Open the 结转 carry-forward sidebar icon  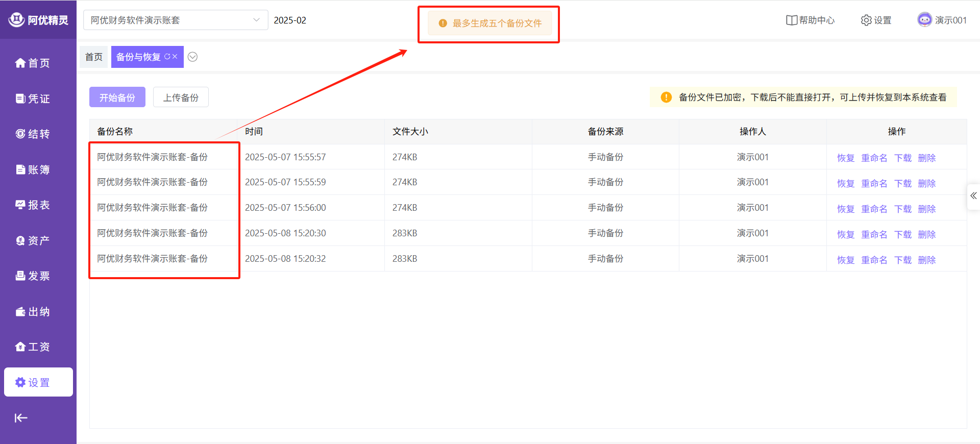point(20,134)
